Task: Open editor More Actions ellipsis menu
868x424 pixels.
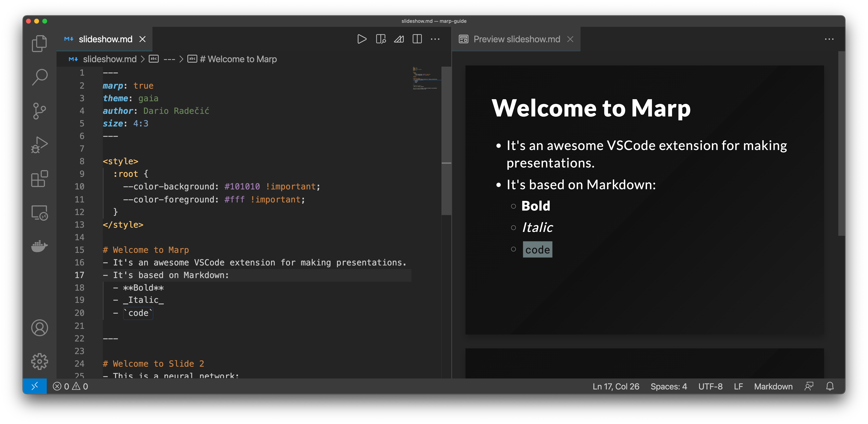Action: coord(435,39)
